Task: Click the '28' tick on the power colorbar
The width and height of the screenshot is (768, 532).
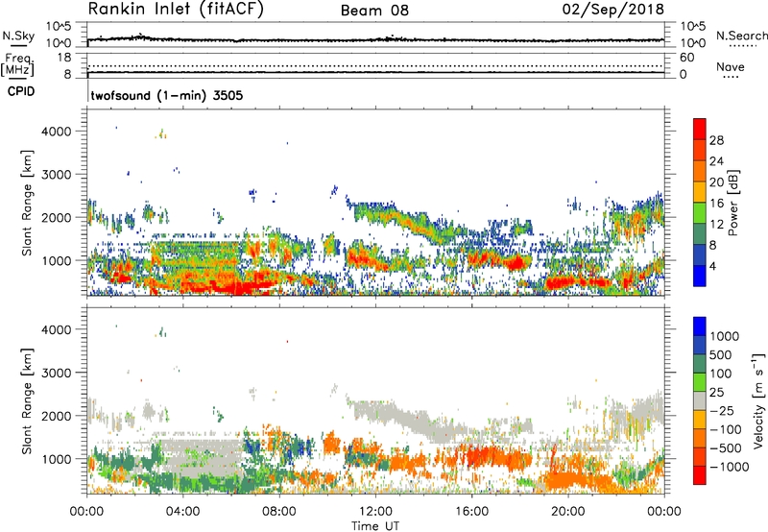Action: [716, 140]
